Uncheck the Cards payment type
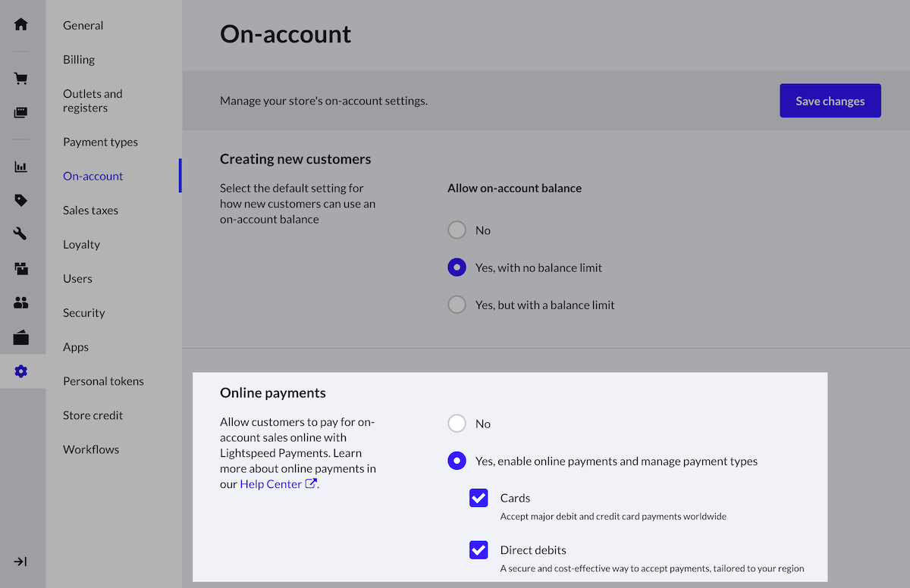910x588 pixels. (x=479, y=498)
